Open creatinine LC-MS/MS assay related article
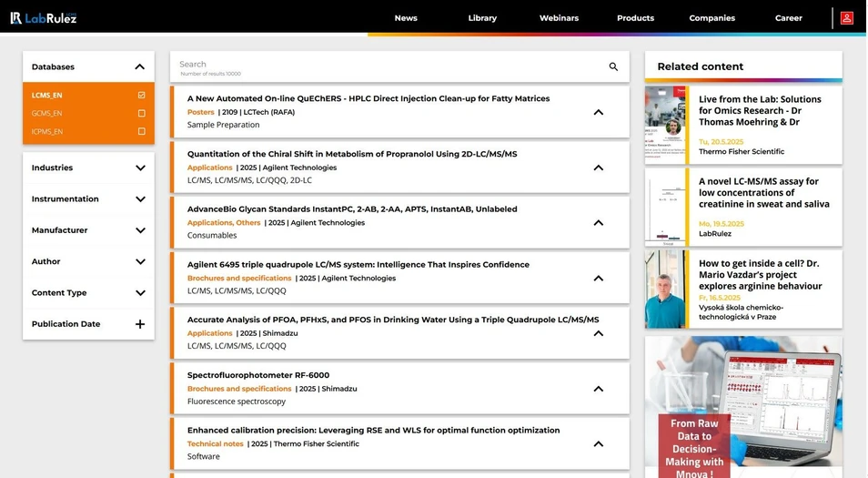The image size is (868, 478). click(x=763, y=192)
